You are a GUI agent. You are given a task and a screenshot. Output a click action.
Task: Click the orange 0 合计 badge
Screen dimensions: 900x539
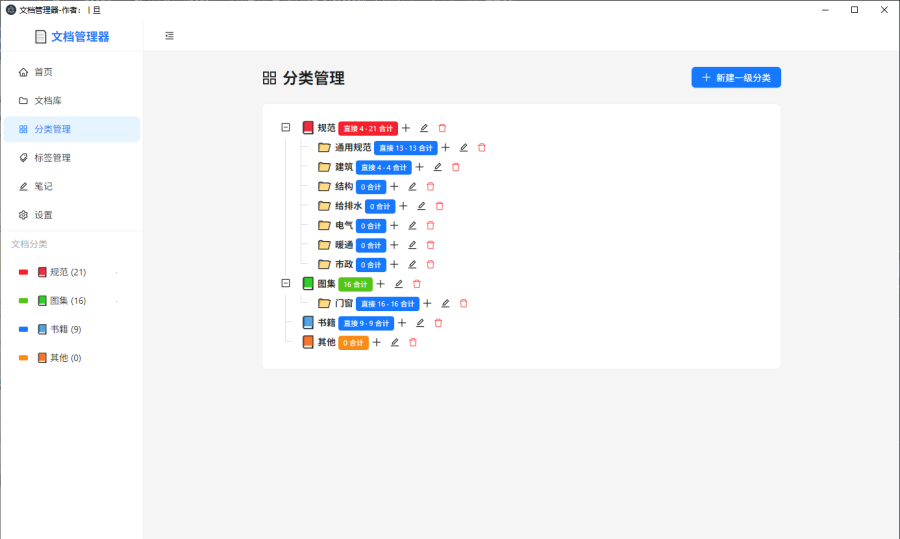point(353,343)
